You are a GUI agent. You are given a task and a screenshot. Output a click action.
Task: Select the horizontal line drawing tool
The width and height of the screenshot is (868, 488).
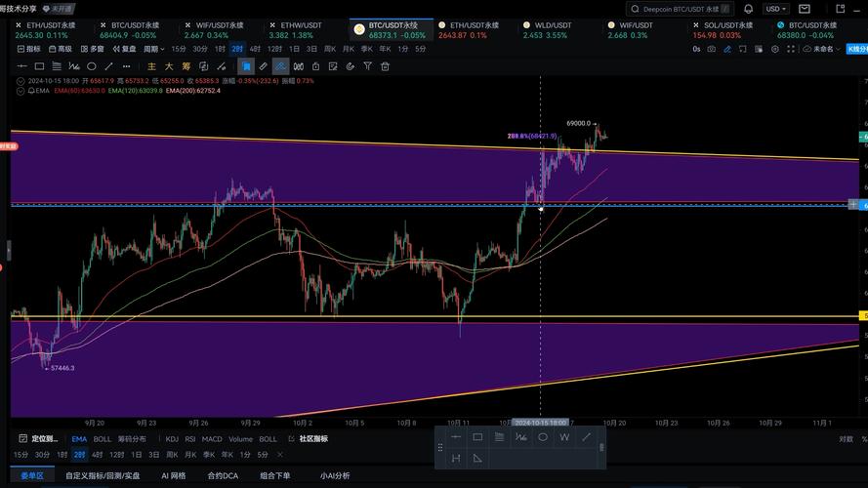[22, 66]
